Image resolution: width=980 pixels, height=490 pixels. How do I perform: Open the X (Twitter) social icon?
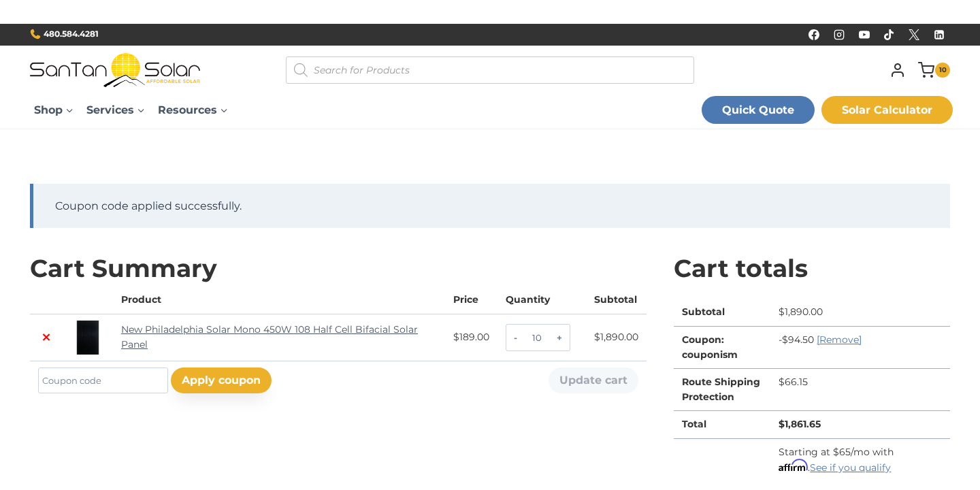pyautogui.click(x=914, y=35)
